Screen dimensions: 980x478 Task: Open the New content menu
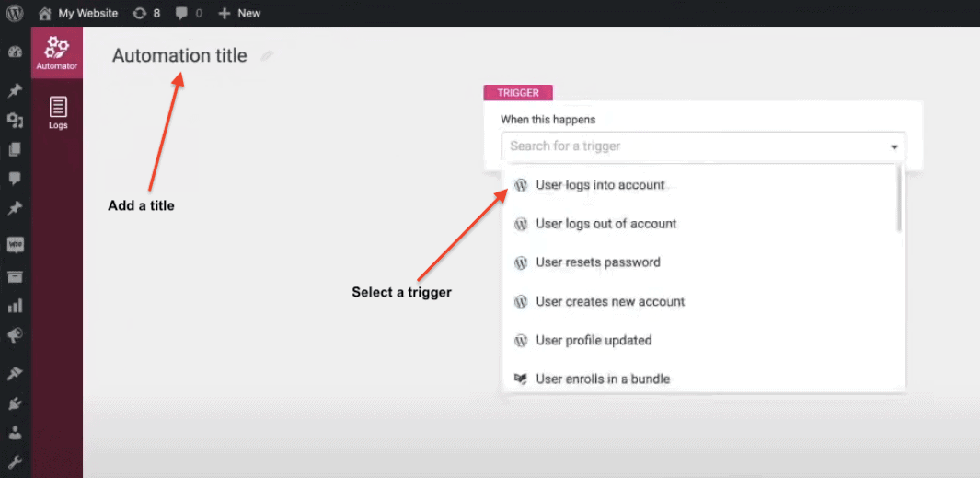tap(239, 13)
